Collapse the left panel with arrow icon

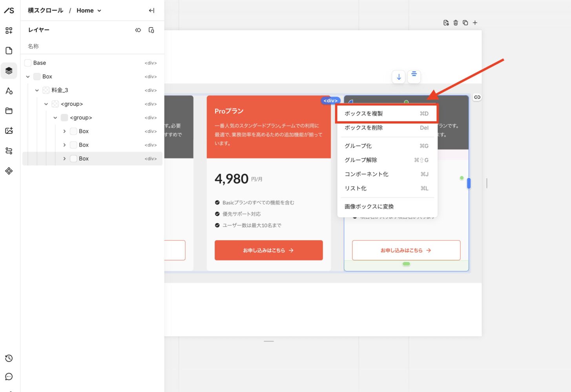tap(151, 11)
